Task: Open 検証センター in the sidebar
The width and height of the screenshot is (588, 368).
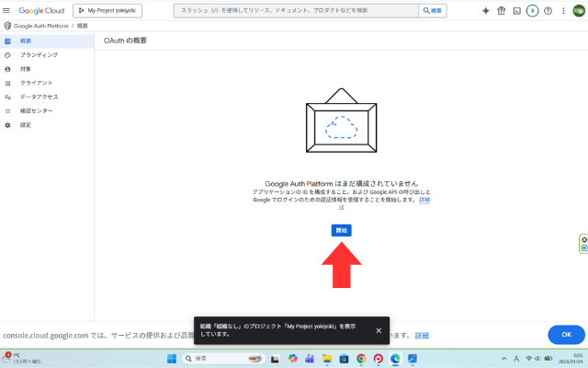Action: click(x=37, y=110)
